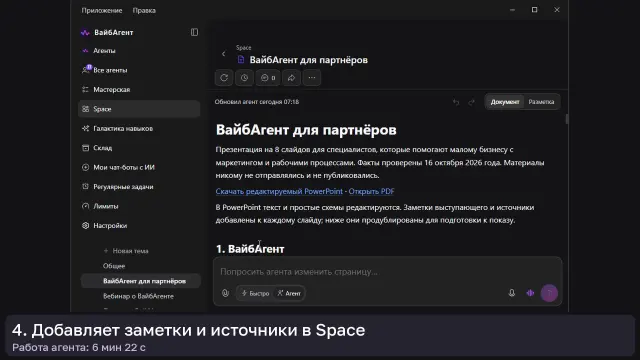Click the main heading ВайбАгент для партнёров
The image size is (640, 360).
[x=306, y=130]
